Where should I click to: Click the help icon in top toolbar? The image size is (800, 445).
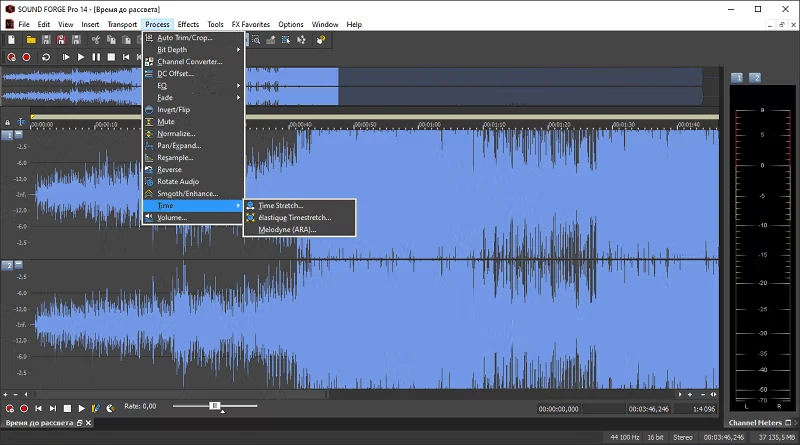(321, 40)
